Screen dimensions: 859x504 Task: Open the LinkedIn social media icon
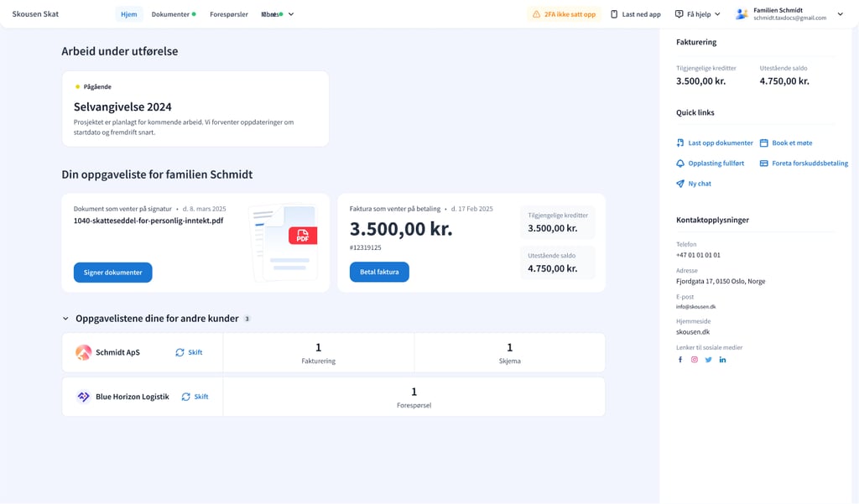pos(722,360)
